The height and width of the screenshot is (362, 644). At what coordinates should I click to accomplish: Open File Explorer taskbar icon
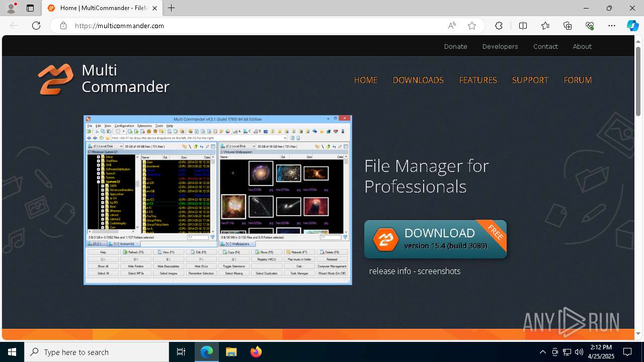[x=231, y=352]
